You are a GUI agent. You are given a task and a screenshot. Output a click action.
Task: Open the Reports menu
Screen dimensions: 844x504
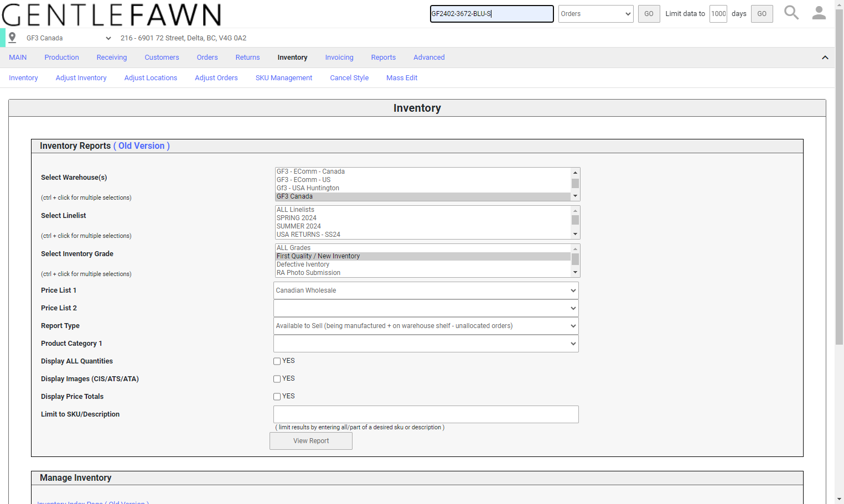pos(384,58)
